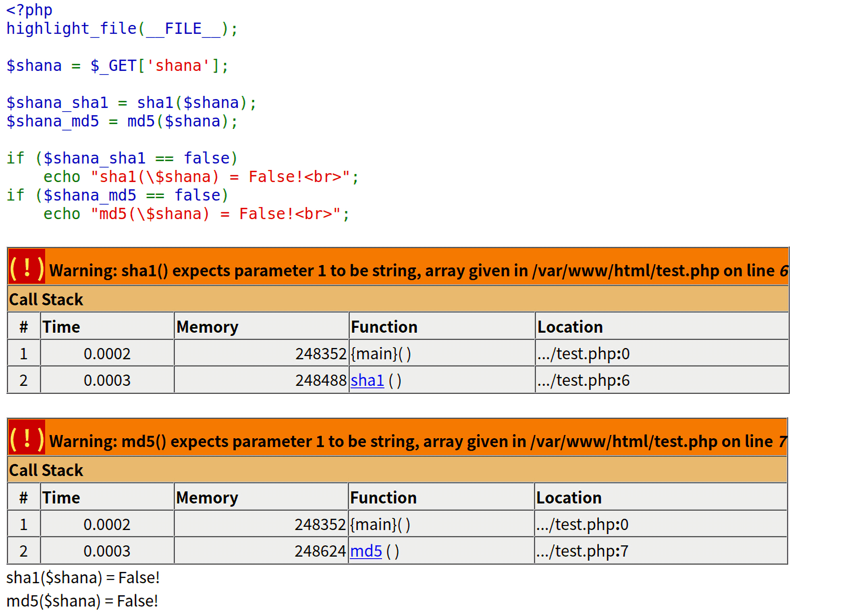Open the sha1 function documentation link
The image size is (868, 613).
[367, 380]
